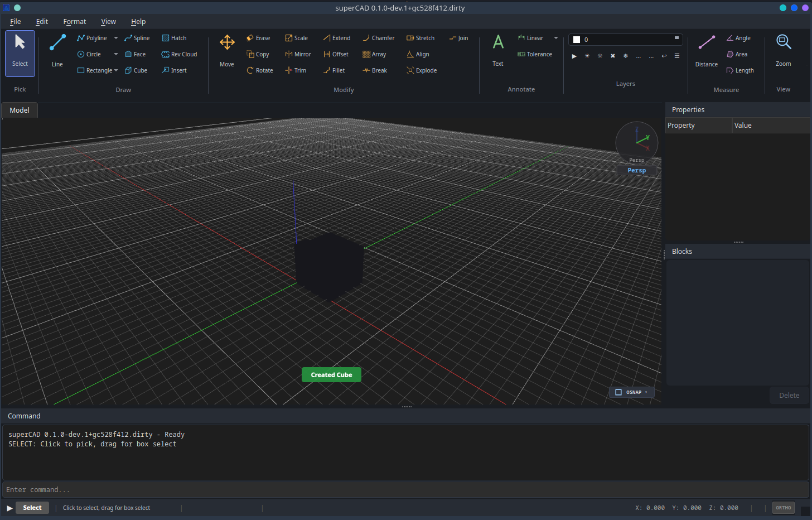Pick the Circle draw tool
The width and height of the screenshot is (812, 520).
[x=90, y=54]
